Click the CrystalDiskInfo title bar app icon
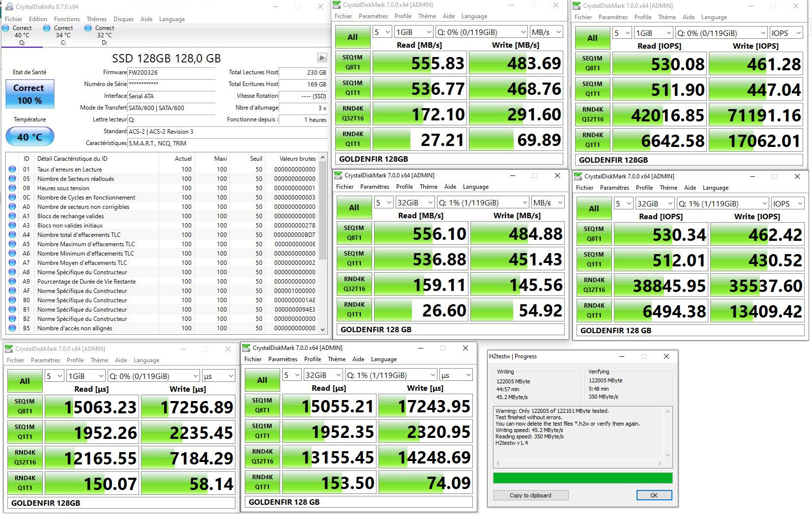Image resolution: width=812 pixels, height=519 pixels. pos(9,6)
